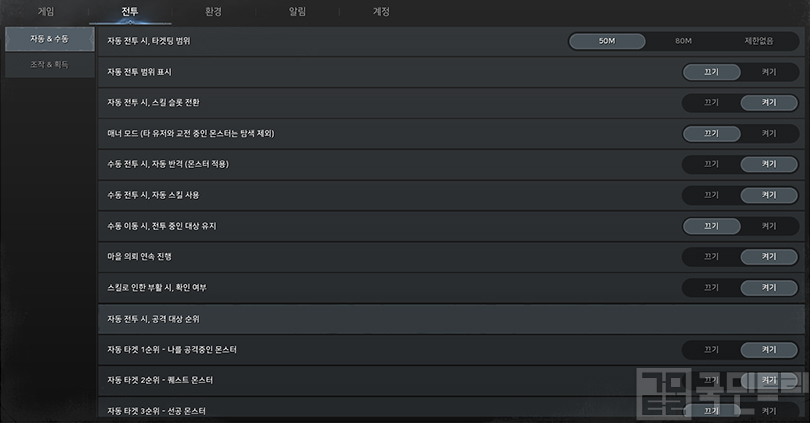810x423 pixels.
Task: Switch to the 환경 tab
Action: tap(213, 11)
